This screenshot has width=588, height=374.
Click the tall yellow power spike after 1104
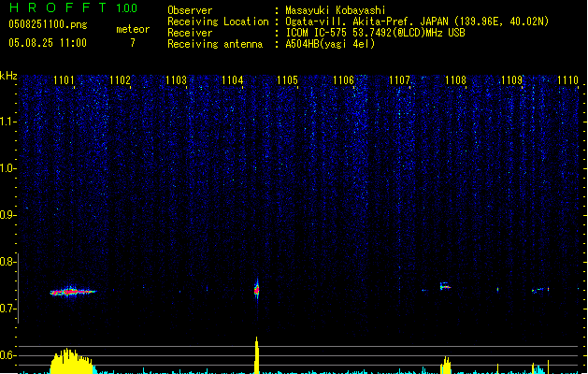pyautogui.click(x=256, y=355)
